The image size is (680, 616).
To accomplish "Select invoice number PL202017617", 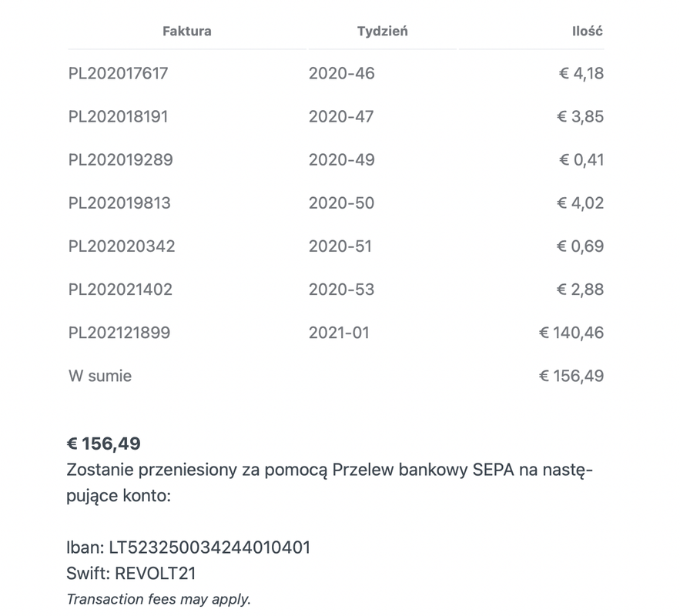I will (118, 73).
